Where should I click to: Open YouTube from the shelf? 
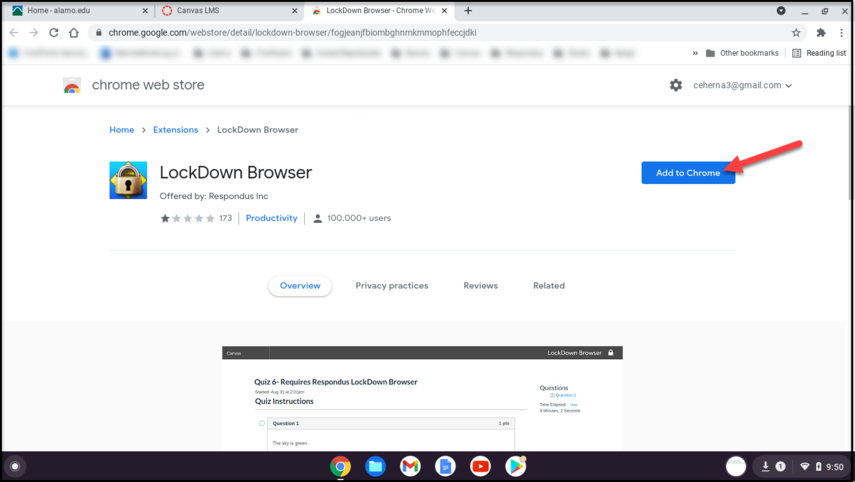point(480,466)
